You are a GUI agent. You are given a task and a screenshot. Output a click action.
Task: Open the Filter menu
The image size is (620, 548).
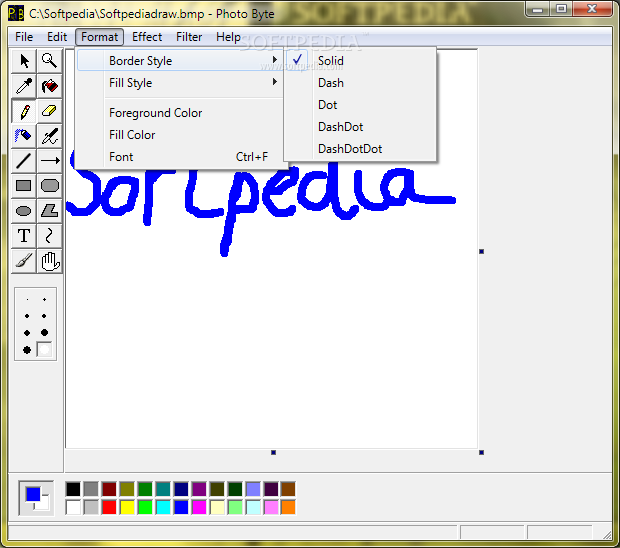[189, 37]
